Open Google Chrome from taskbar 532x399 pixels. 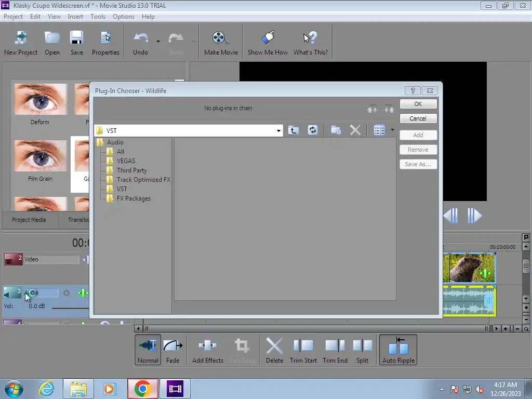[142, 389]
